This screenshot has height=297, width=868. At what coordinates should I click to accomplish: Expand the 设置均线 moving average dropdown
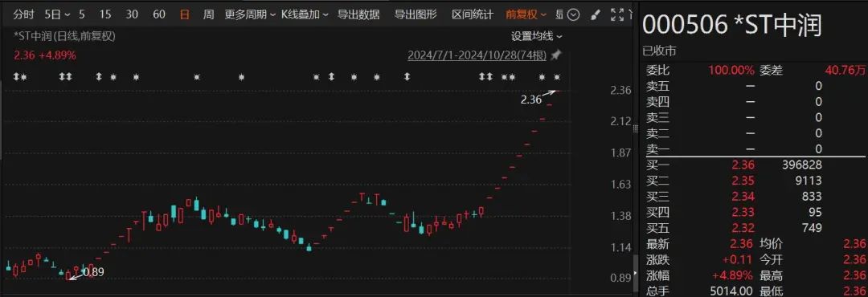[536, 36]
